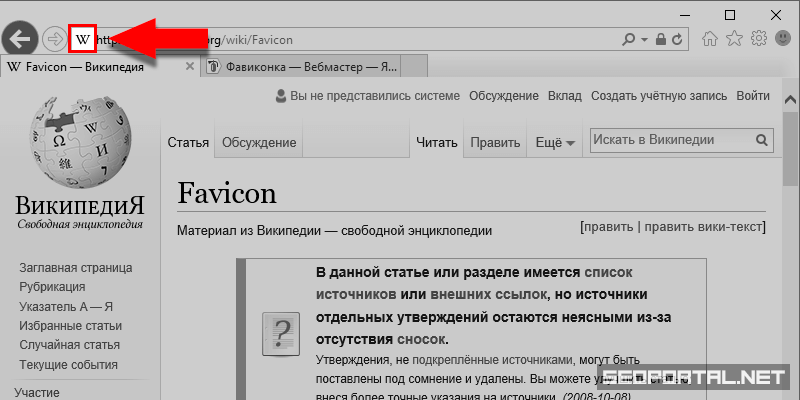The height and width of the screenshot is (400, 800).
Task: Click the browser Forward arrow button
Action: coord(54,40)
